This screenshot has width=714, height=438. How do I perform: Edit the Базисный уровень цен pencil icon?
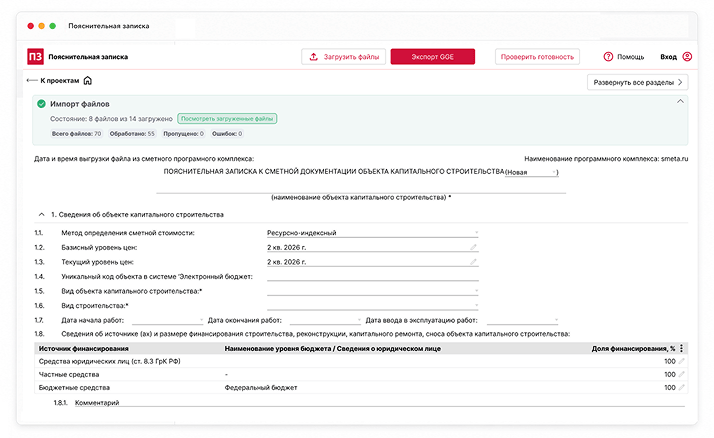pos(474,247)
